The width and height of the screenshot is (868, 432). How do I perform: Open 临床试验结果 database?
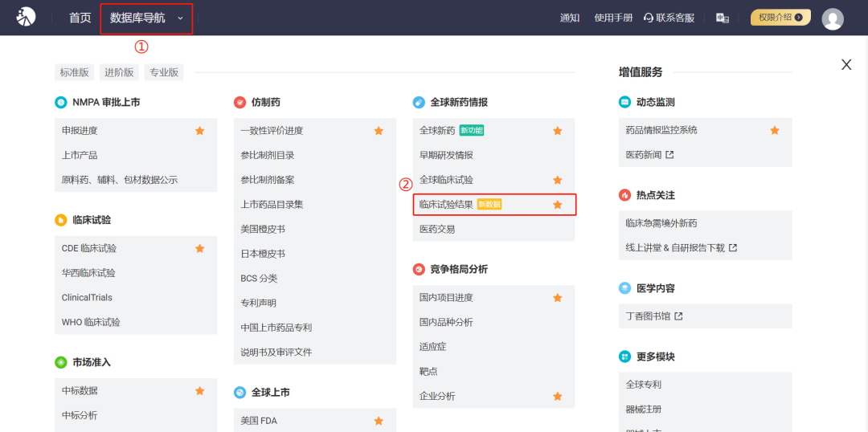pyautogui.click(x=447, y=205)
